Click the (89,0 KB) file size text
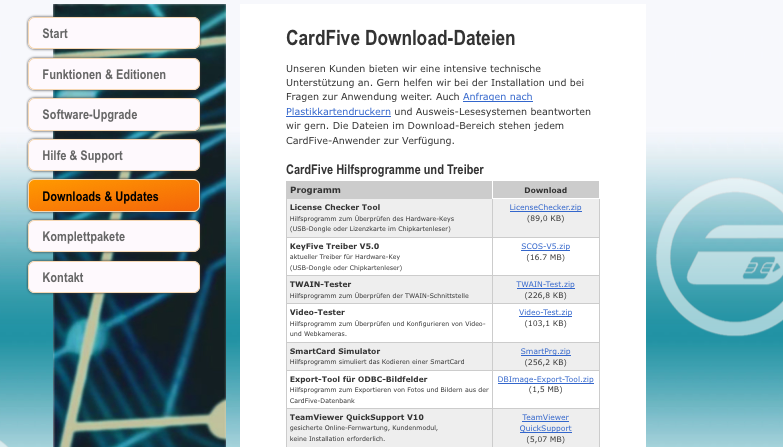 click(x=545, y=218)
